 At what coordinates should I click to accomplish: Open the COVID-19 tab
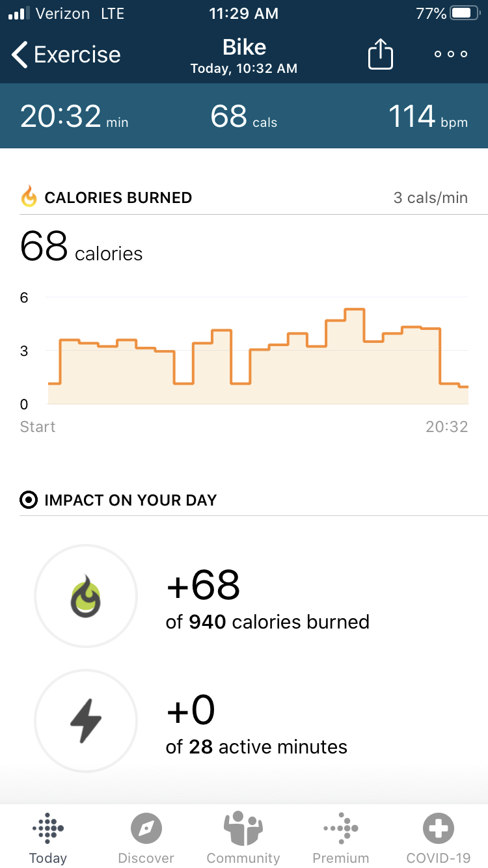point(438,838)
